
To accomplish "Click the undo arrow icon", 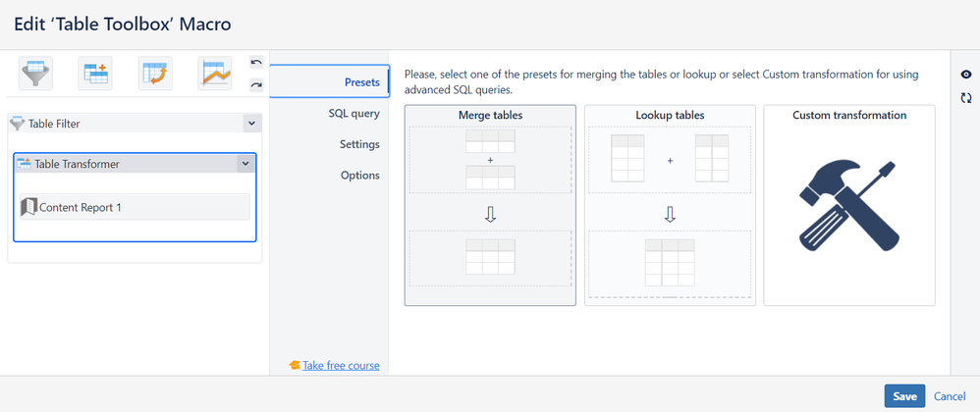I will [x=256, y=63].
